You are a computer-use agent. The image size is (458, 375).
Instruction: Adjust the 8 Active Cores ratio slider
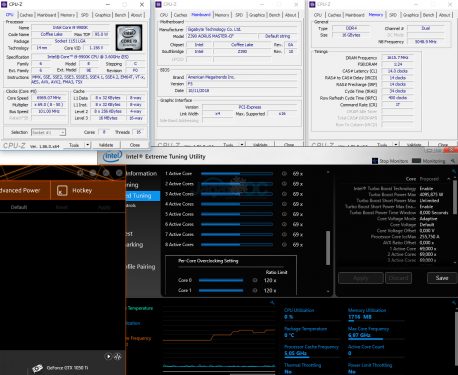coord(237,245)
